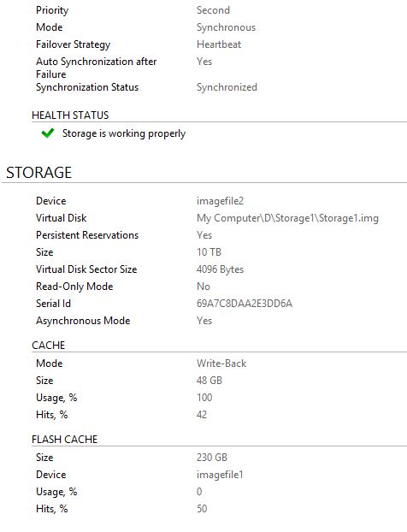Click the HEALTH STATUS section header

(x=70, y=115)
